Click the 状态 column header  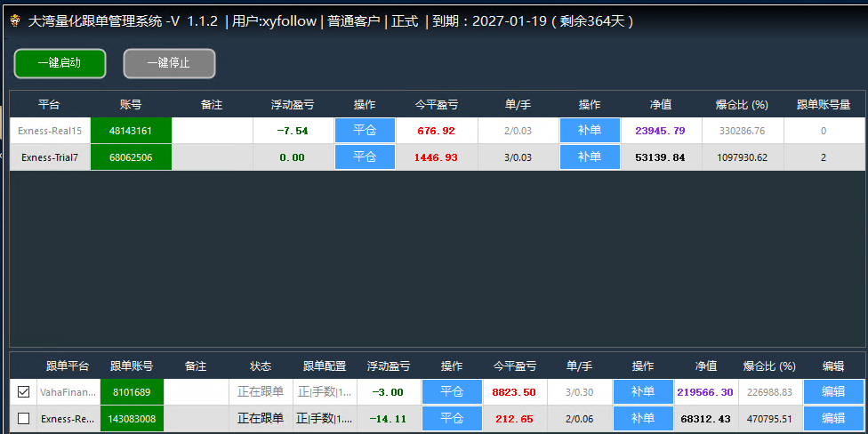[261, 366]
